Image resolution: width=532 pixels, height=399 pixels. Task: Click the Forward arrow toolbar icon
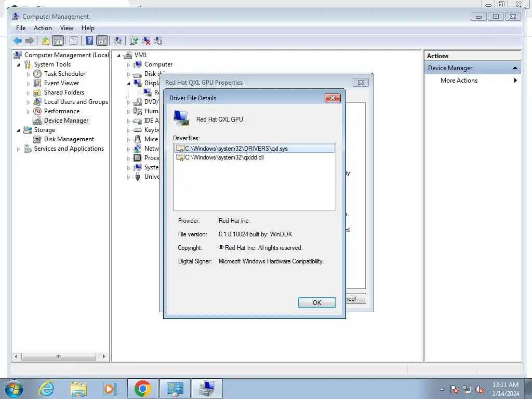[30, 41]
